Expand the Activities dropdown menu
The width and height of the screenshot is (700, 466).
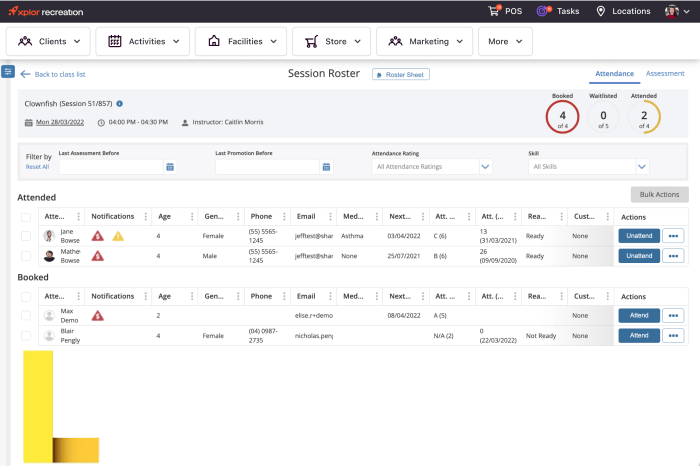coord(142,42)
